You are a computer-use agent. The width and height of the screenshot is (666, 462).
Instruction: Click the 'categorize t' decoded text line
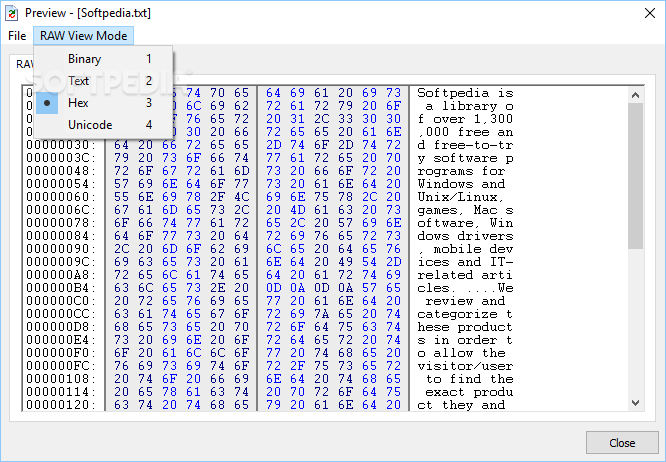point(466,314)
